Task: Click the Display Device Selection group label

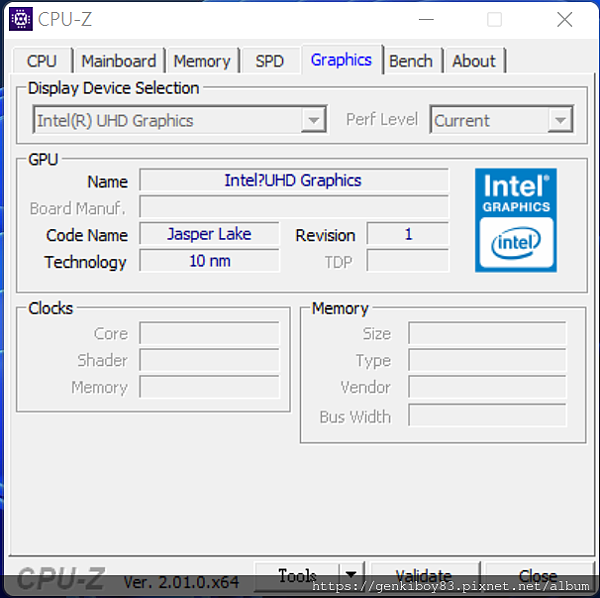Action: pos(113,88)
